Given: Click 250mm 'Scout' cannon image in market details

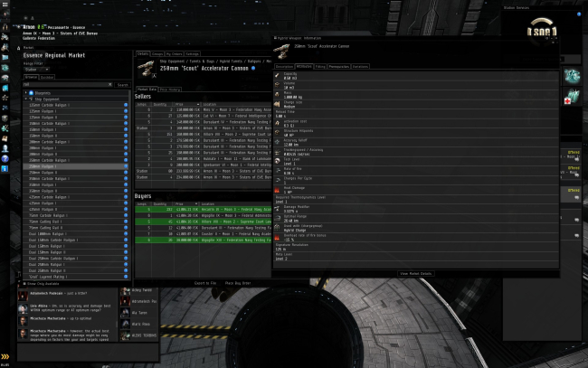Looking at the screenshot, I should pos(146,69).
